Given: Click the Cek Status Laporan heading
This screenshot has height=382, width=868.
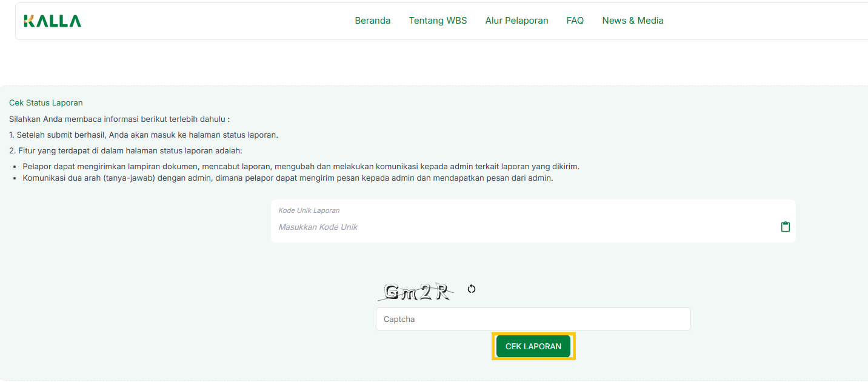Looking at the screenshot, I should [46, 103].
